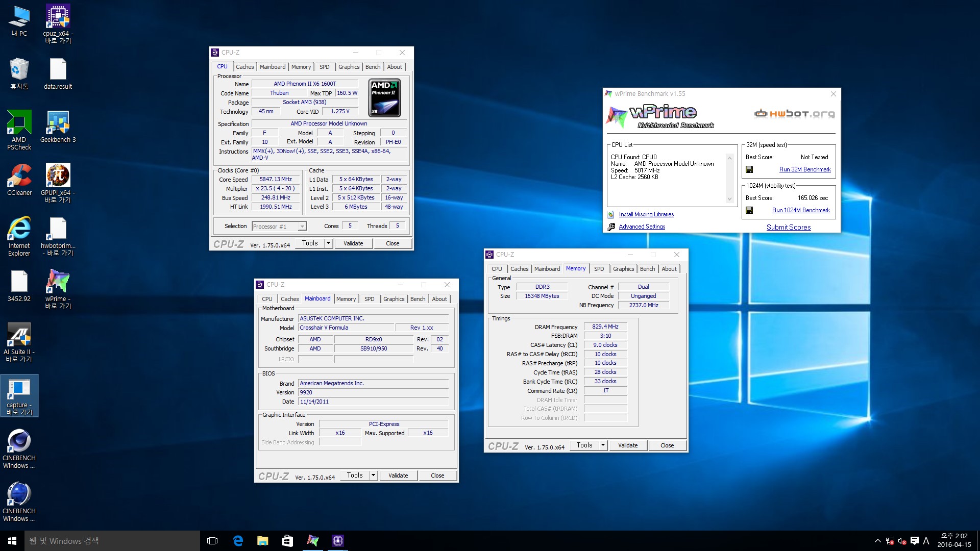Open the About tab in CPU-Z Memory window

tap(669, 269)
